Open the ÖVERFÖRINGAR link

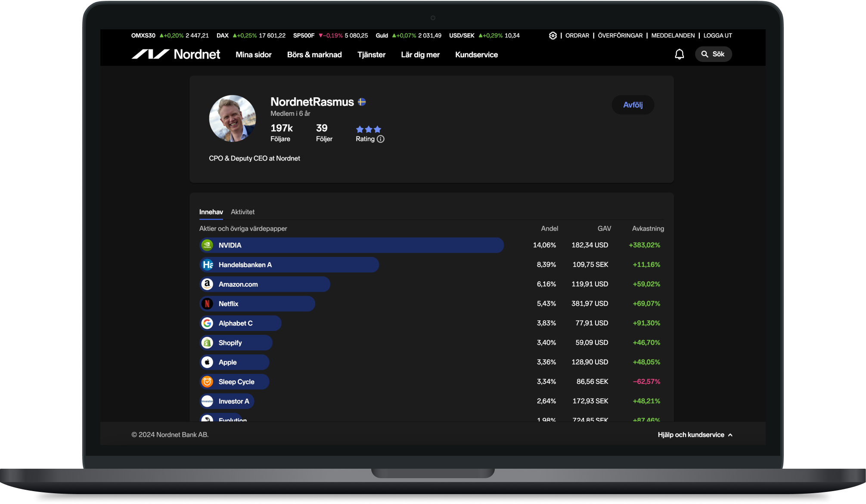click(x=620, y=36)
